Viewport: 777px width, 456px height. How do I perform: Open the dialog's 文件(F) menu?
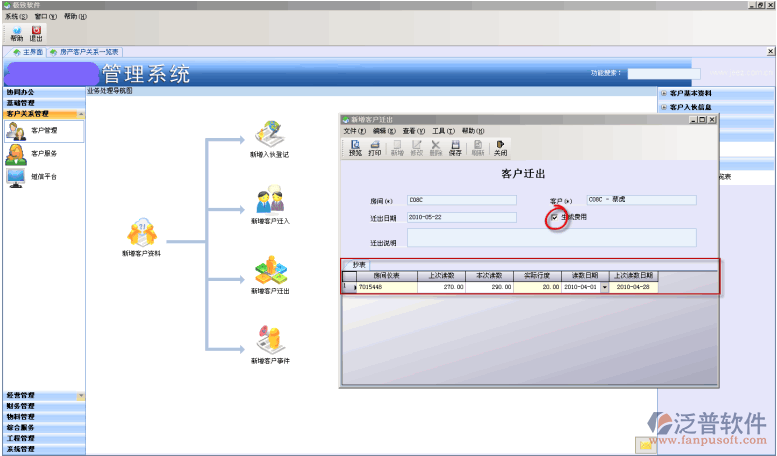coord(354,131)
